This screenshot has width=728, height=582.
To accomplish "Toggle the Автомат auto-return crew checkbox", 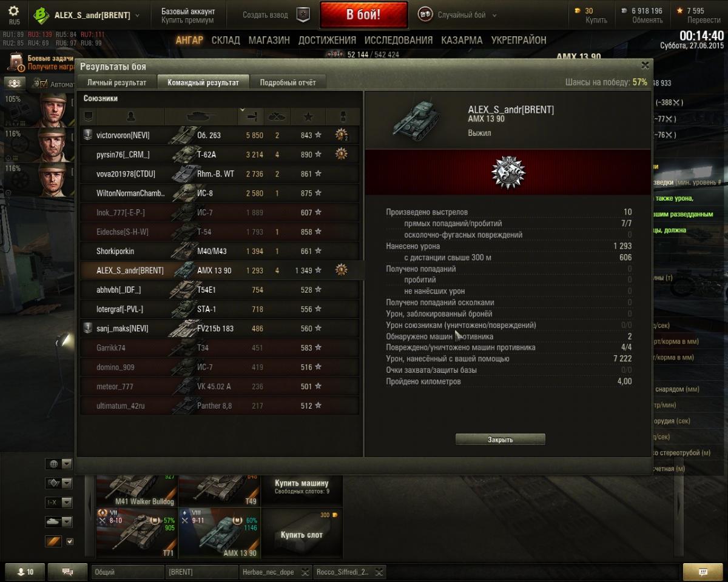I will pyautogui.click(x=44, y=84).
